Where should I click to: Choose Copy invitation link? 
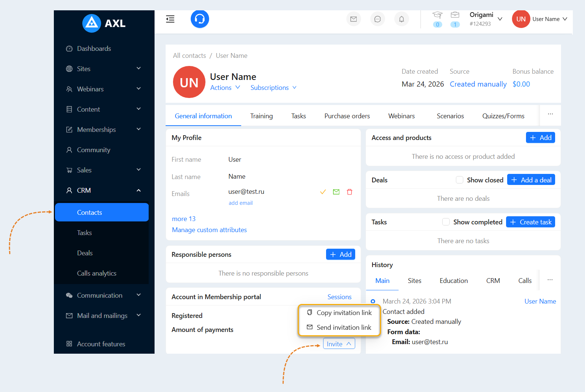(x=339, y=313)
